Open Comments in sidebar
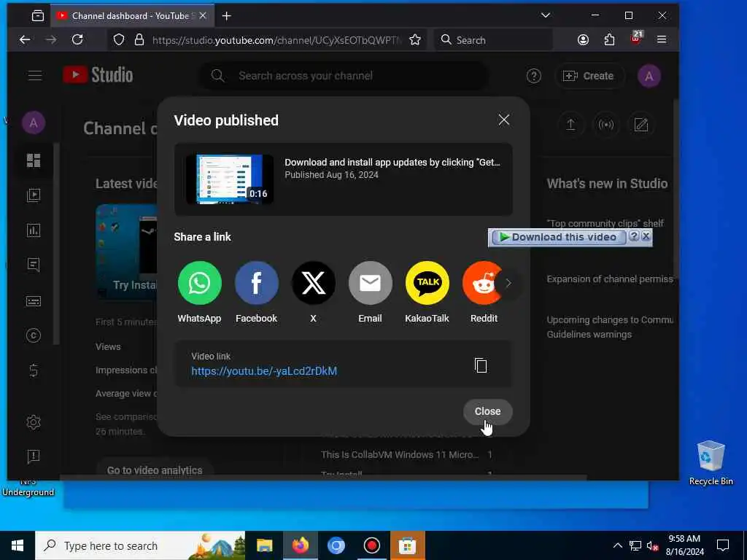Image resolution: width=747 pixels, height=560 pixels. (34, 265)
